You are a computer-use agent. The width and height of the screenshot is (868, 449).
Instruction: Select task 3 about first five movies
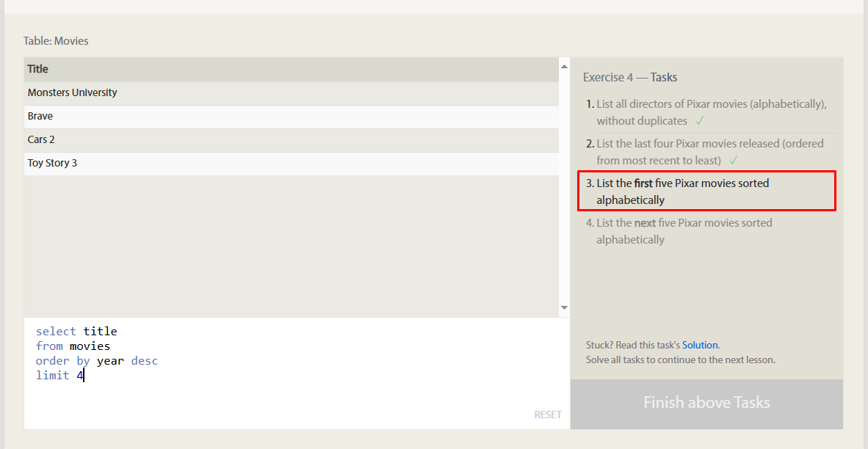click(706, 191)
